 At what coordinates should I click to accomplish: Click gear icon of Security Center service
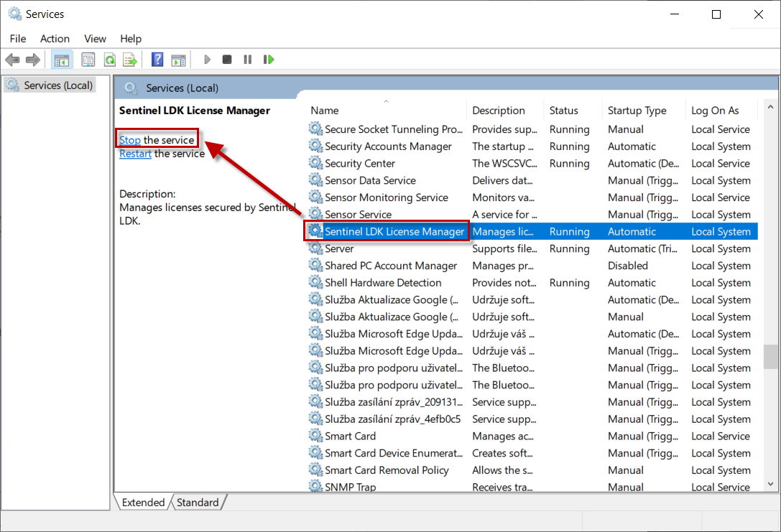[x=316, y=163]
